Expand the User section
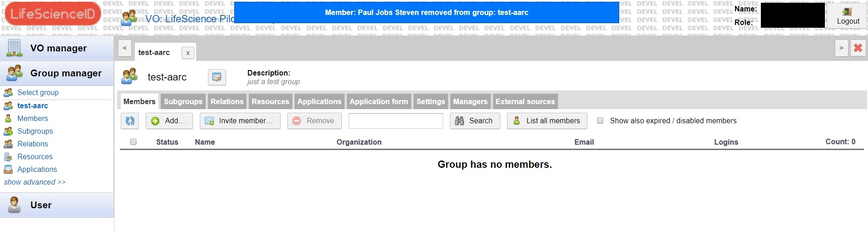Viewport: 868px width, 231px height. [x=57, y=205]
